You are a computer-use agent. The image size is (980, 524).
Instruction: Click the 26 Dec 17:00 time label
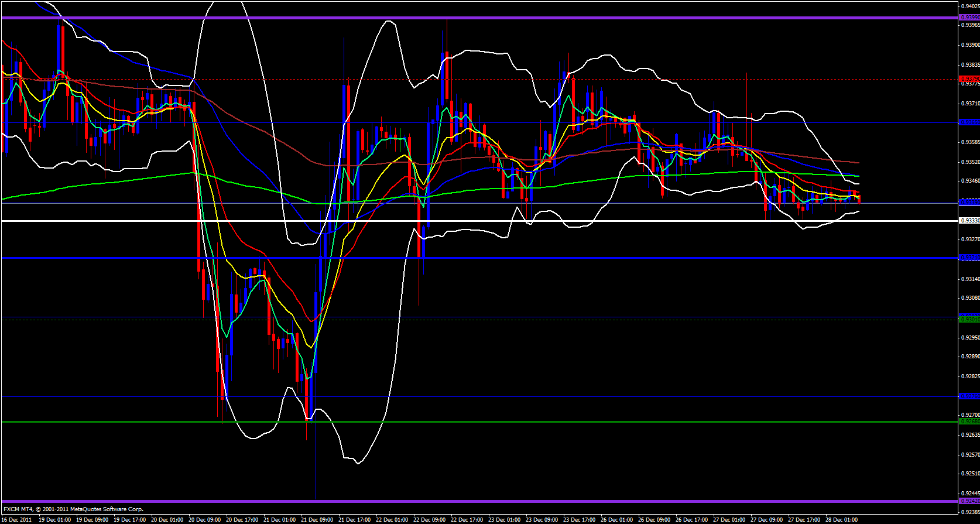tap(692, 519)
